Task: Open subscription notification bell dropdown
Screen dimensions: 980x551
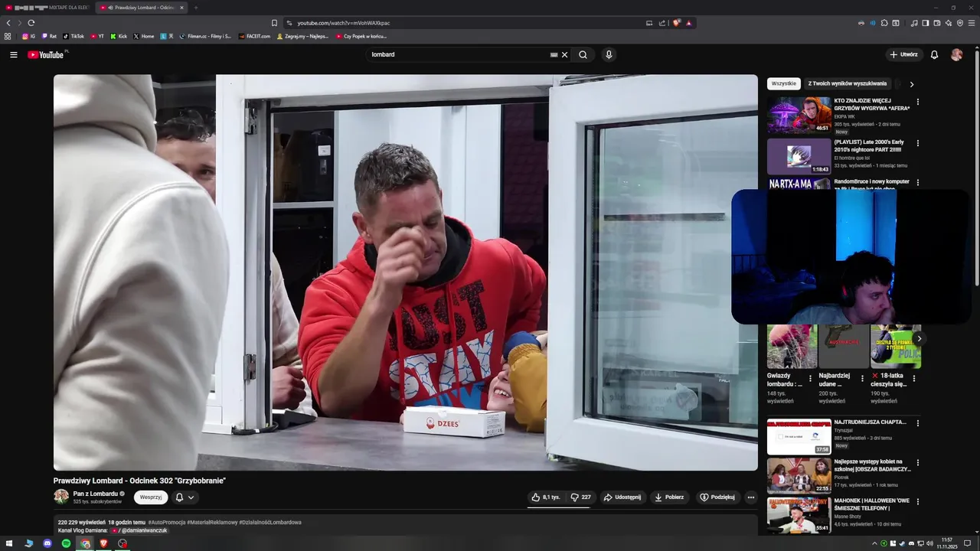Action: coord(185,497)
